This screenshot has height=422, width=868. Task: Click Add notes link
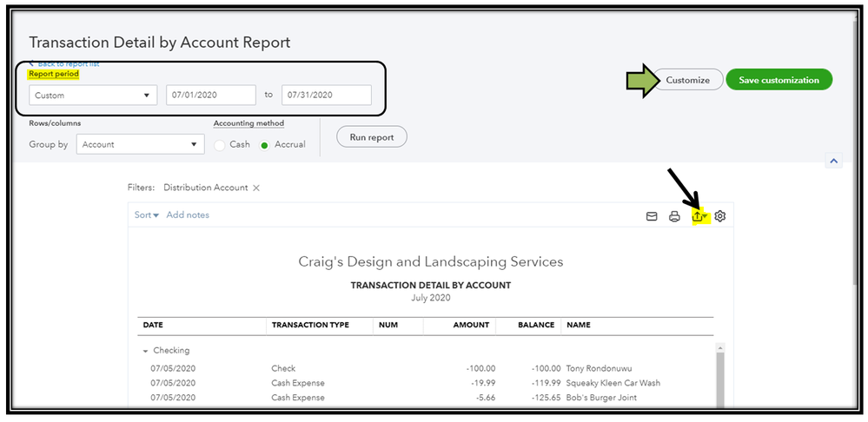point(188,215)
